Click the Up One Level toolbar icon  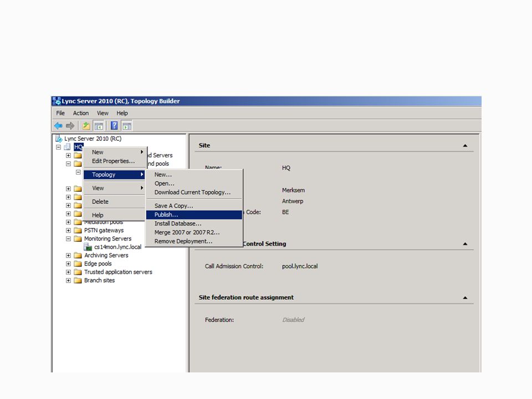[x=86, y=126]
